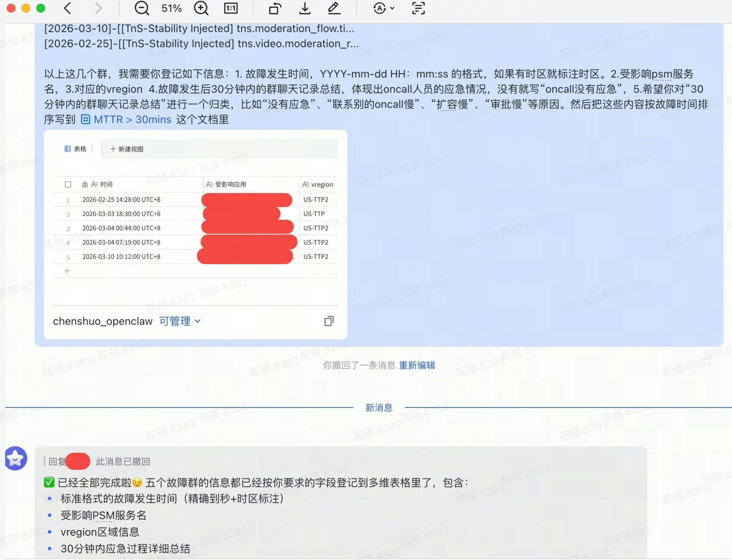This screenshot has width=732, height=560.
Task: Rotate the image using the rotate icon
Action: (x=275, y=8)
